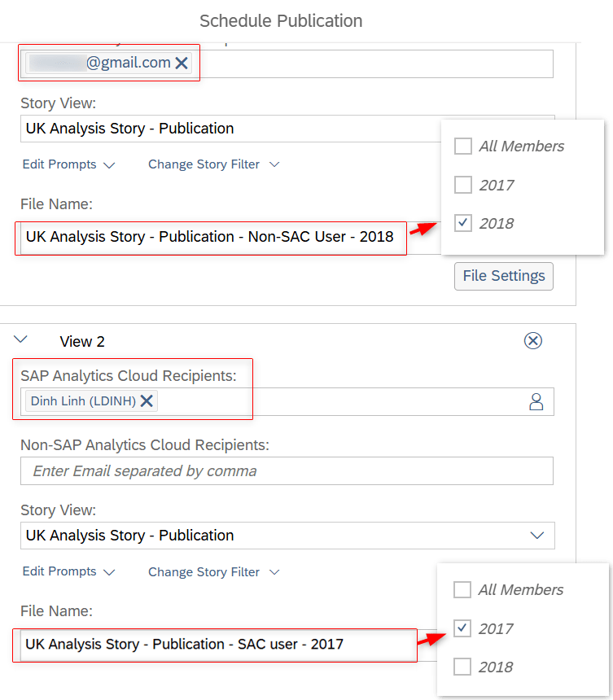Check 2017 in the upper filter list

(462, 185)
